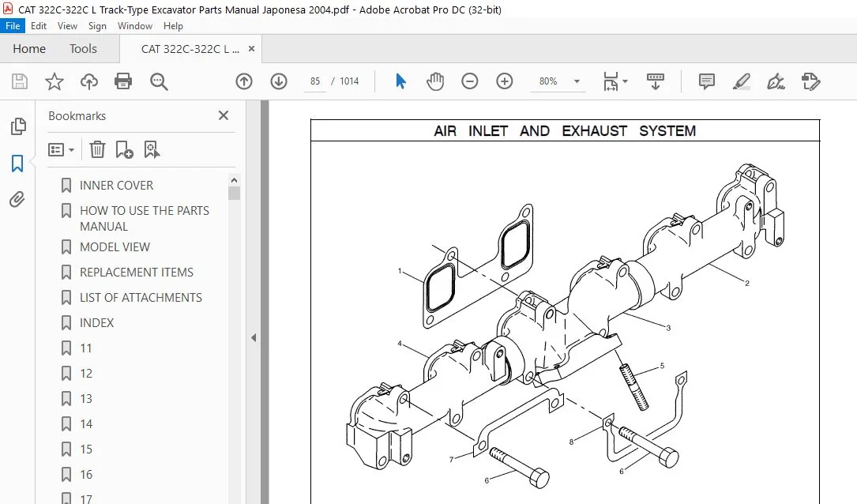
Task: Add file to starred with star icon
Action: (55, 81)
